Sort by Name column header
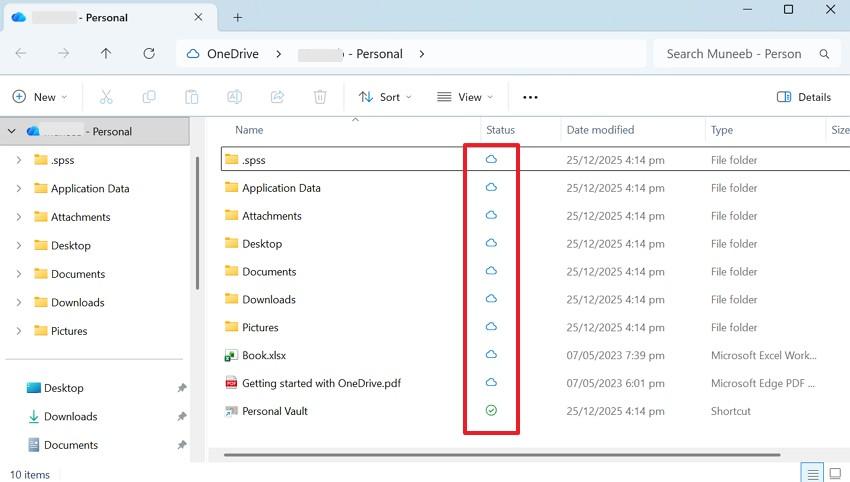The image size is (850, 482). (249, 130)
